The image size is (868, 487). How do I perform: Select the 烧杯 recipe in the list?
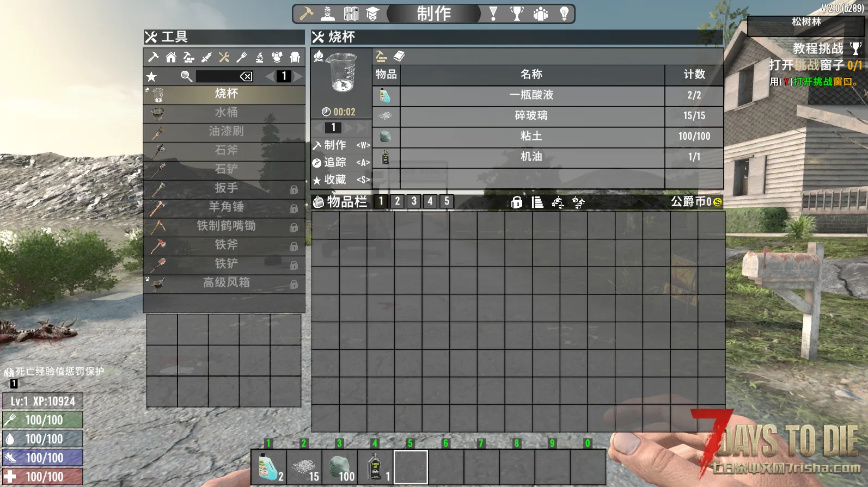point(224,94)
